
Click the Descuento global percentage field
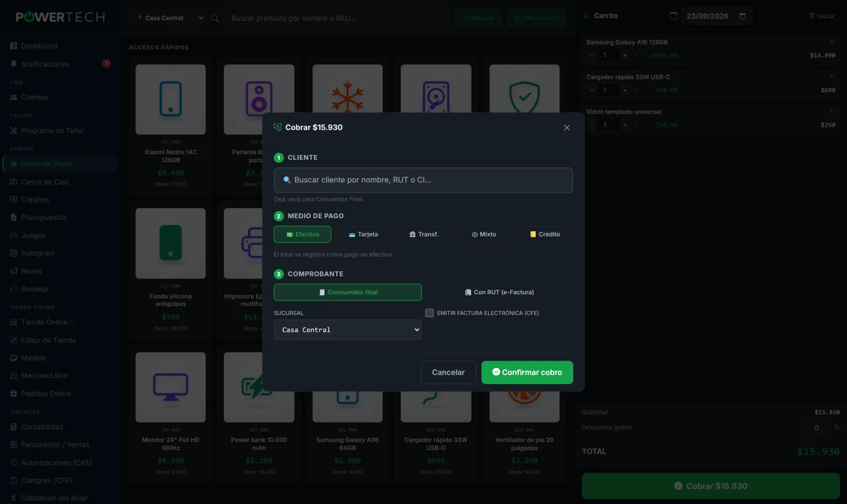click(817, 428)
